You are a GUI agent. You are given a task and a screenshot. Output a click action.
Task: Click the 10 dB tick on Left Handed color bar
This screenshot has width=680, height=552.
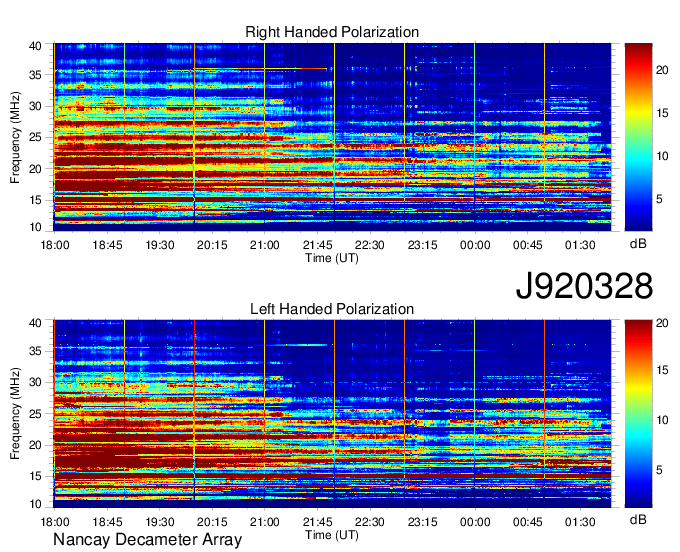click(662, 420)
